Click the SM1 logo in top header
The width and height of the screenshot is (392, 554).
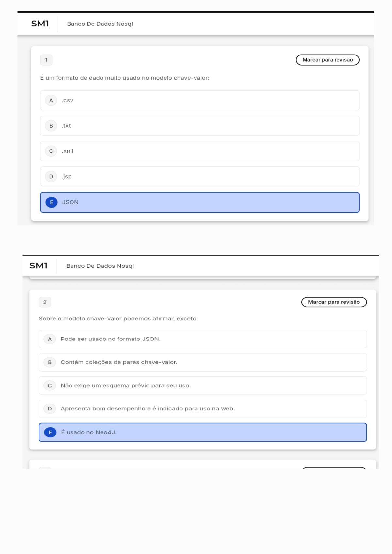pos(40,24)
